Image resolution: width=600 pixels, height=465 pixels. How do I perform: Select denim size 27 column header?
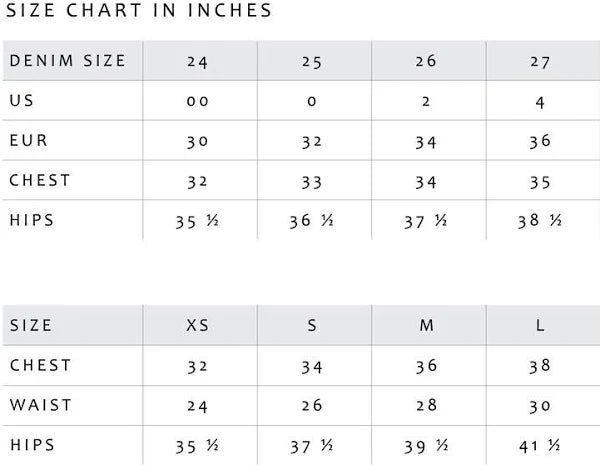[x=541, y=61]
